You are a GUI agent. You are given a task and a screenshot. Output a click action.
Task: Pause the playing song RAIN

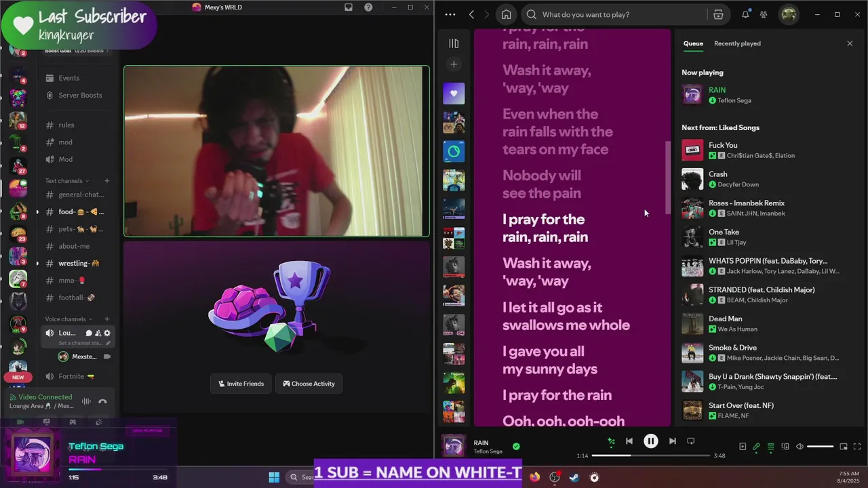pyautogui.click(x=650, y=441)
